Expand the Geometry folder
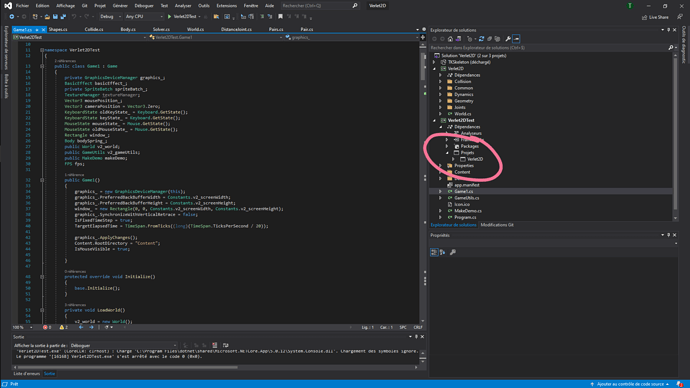Screen dimensions: 690x388 440,101
